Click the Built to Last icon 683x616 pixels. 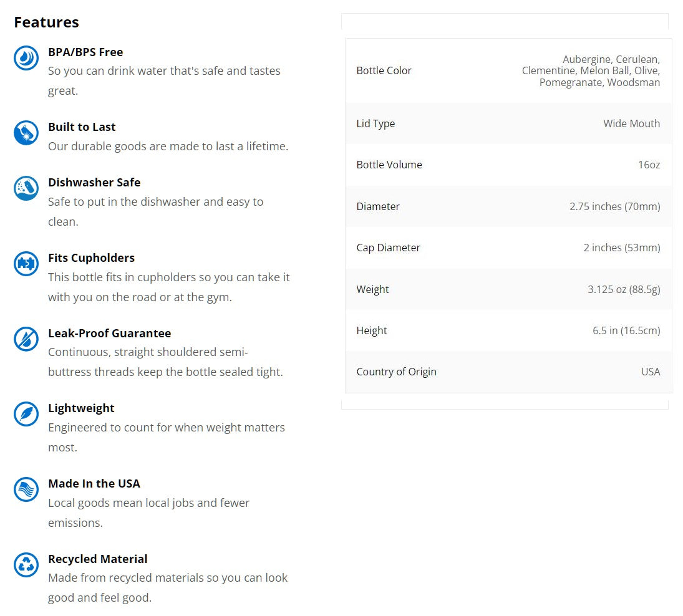click(x=26, y=133)
